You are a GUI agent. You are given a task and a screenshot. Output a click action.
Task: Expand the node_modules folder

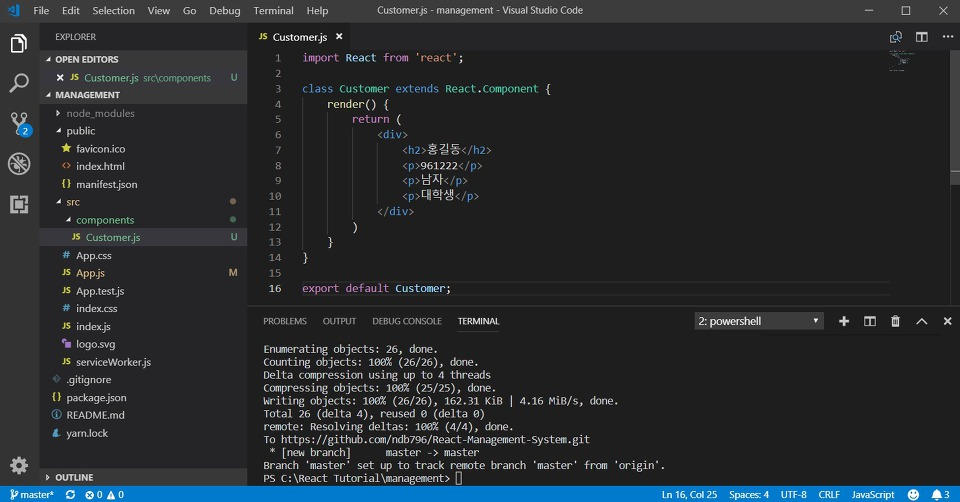point(100,113)
